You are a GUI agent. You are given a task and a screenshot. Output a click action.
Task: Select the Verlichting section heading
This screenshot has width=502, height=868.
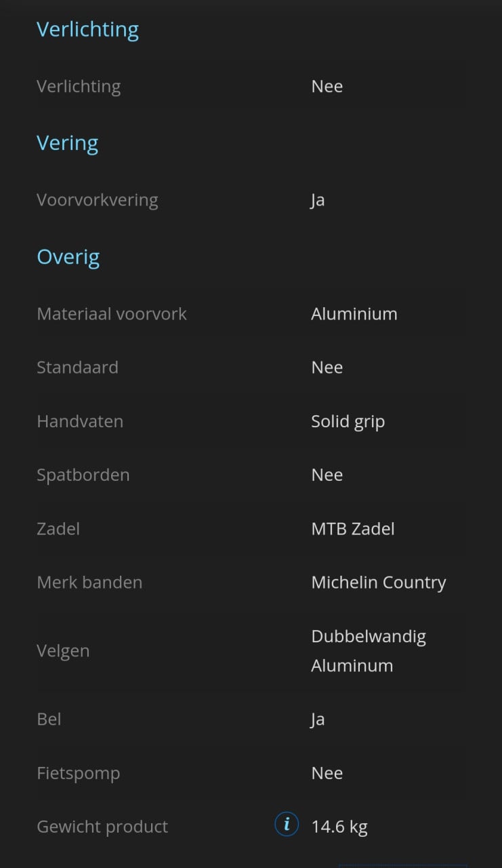(87, 29)
